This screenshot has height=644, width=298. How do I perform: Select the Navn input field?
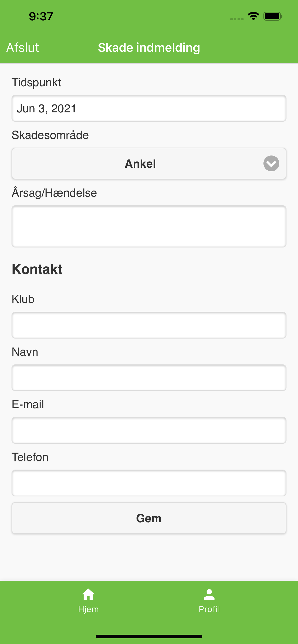[149, 378]
